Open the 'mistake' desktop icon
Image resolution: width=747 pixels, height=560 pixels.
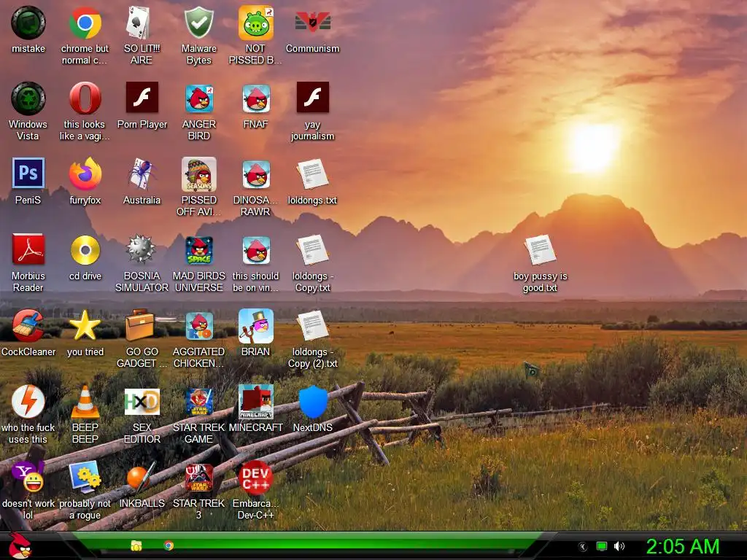(28, 23)
